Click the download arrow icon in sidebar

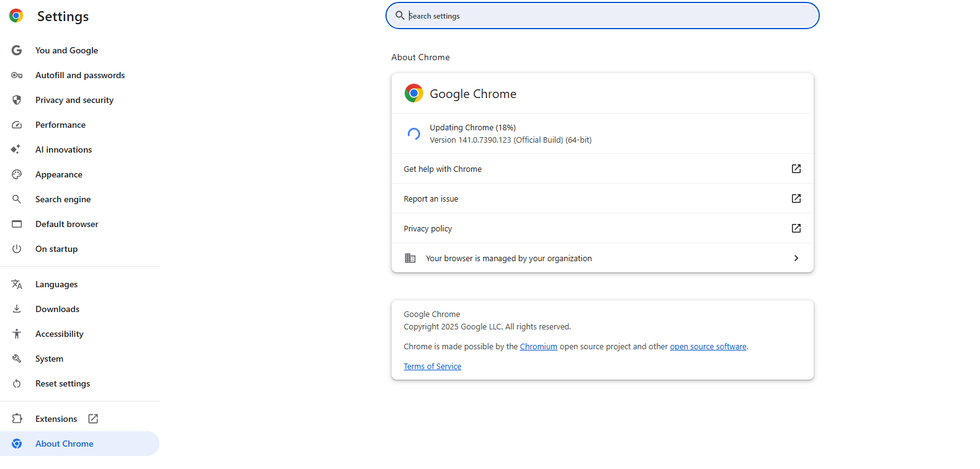click(17, 309)
